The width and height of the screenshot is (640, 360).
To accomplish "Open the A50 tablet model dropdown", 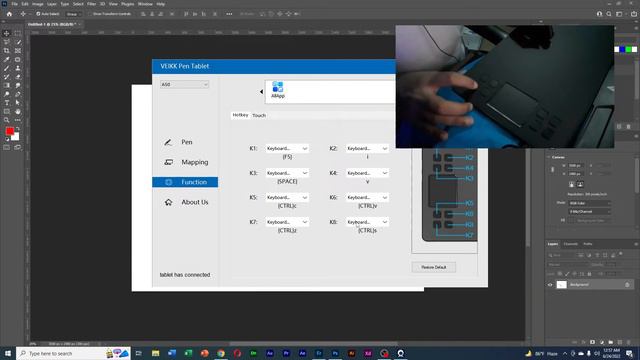I will coord(184,84).
